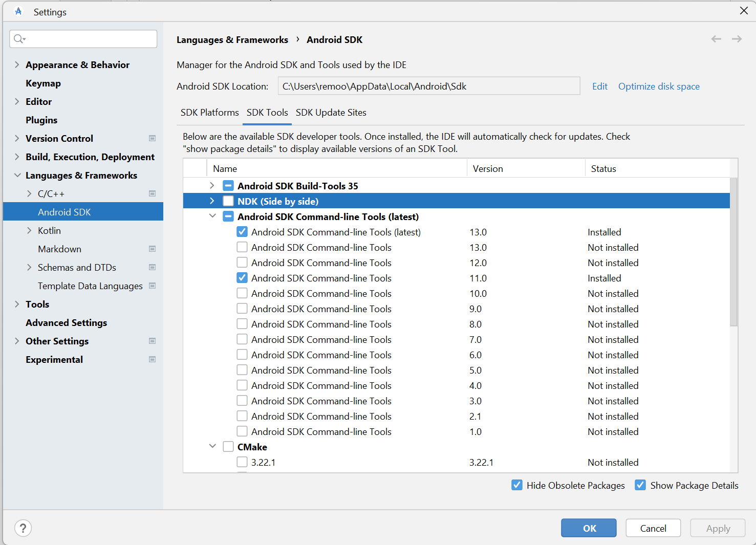The height and width of the screenshot is (545, 756).
Task: Select Android SDK in the settings tree
Action: pyautogui.click(x=83, y=212)
